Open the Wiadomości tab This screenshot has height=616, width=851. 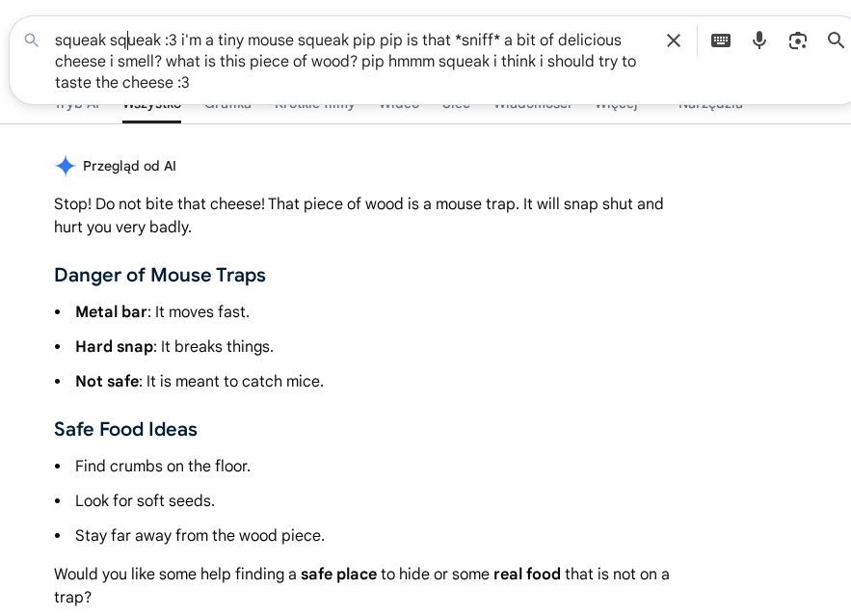click(x=532, y=105)
